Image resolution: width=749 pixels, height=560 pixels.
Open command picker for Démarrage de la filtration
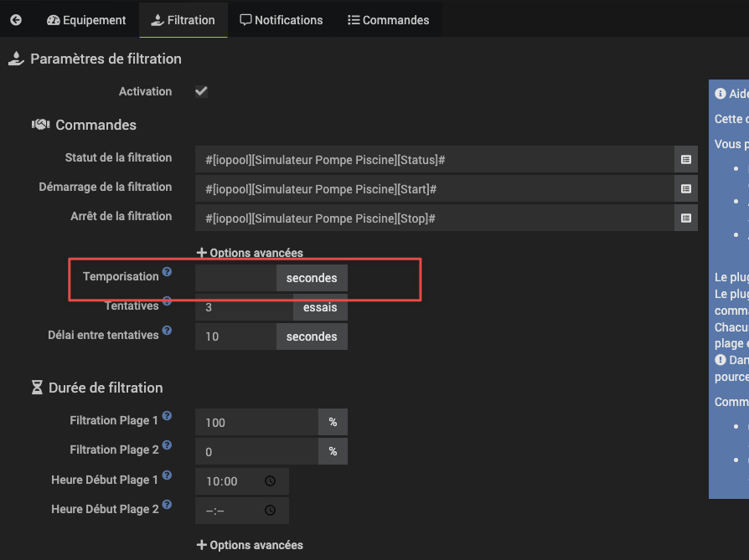[686, 189]
